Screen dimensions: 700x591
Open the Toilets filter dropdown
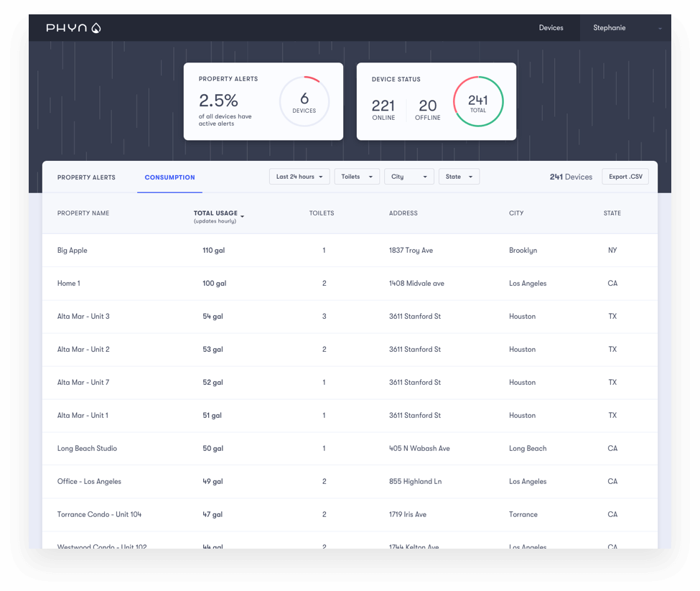[x=357, y=177]
